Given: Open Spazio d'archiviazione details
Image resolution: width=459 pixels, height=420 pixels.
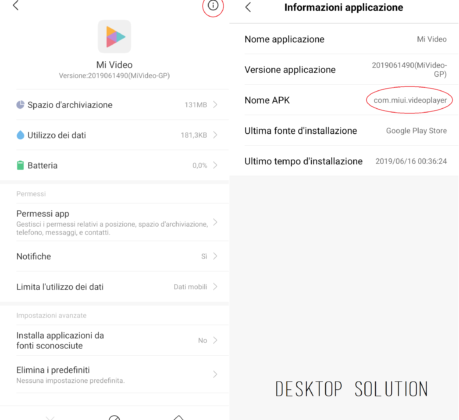Looking at the screenshot, I should click(117, 105).
